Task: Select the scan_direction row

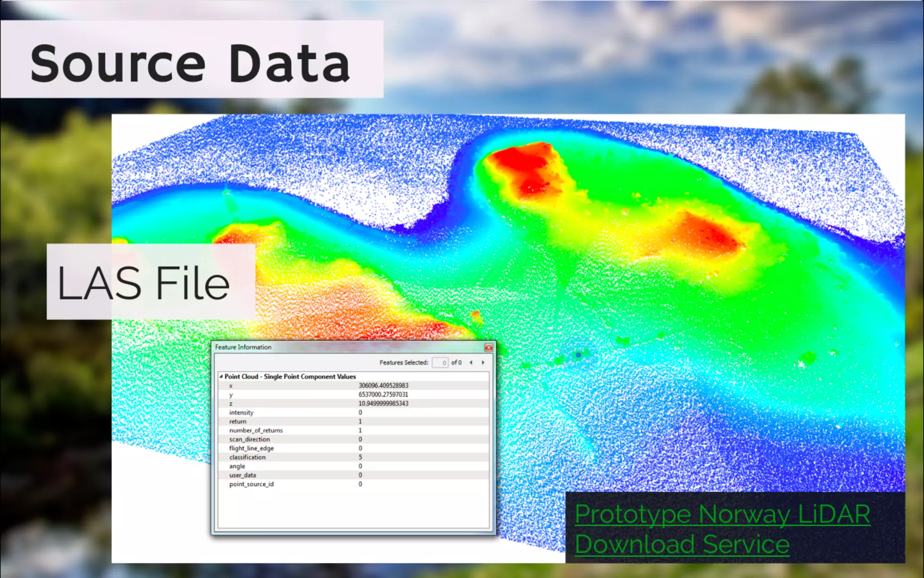Action: [x=354, y=439]
